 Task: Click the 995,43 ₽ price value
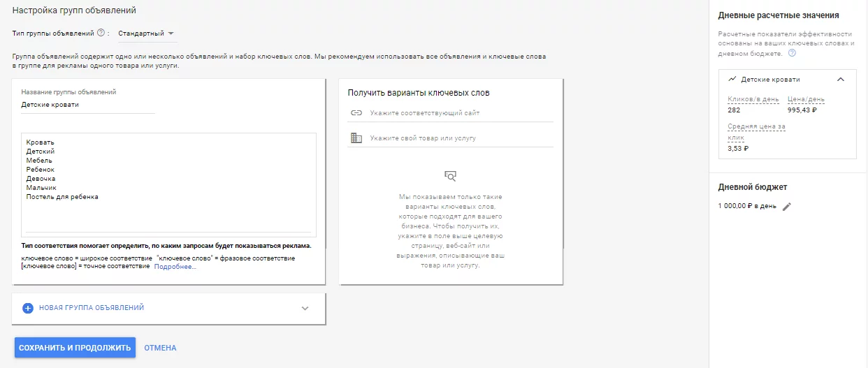(x=802, y=110)
